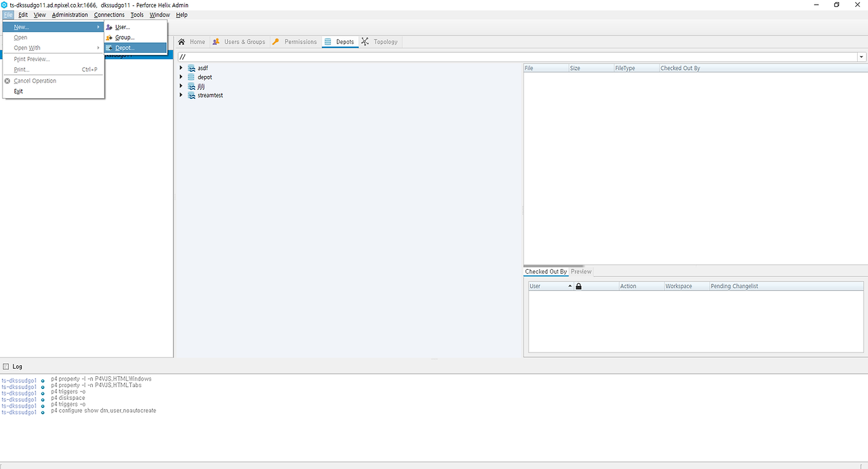This screenshot has width=868, height=469.
Task: Open the Administration menu
Action: point(70,15)
